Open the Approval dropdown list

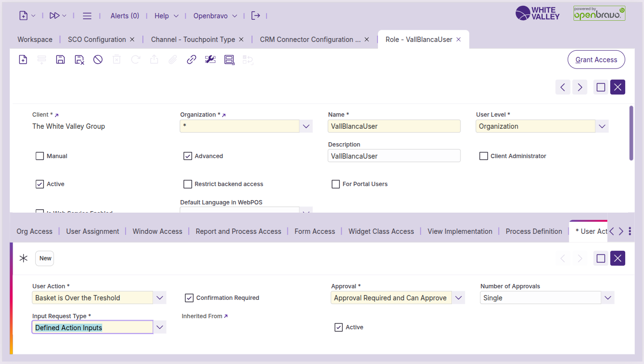(x=458, y=298)
